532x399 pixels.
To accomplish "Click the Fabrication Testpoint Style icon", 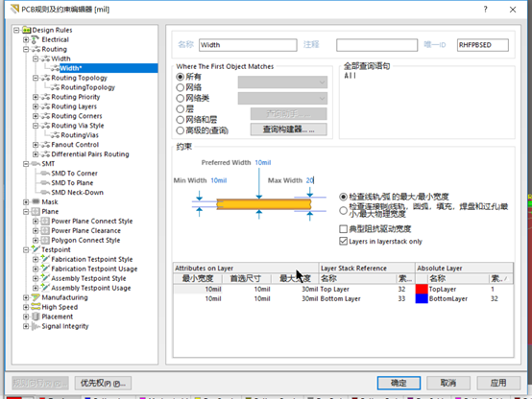I will click(45, 259).
